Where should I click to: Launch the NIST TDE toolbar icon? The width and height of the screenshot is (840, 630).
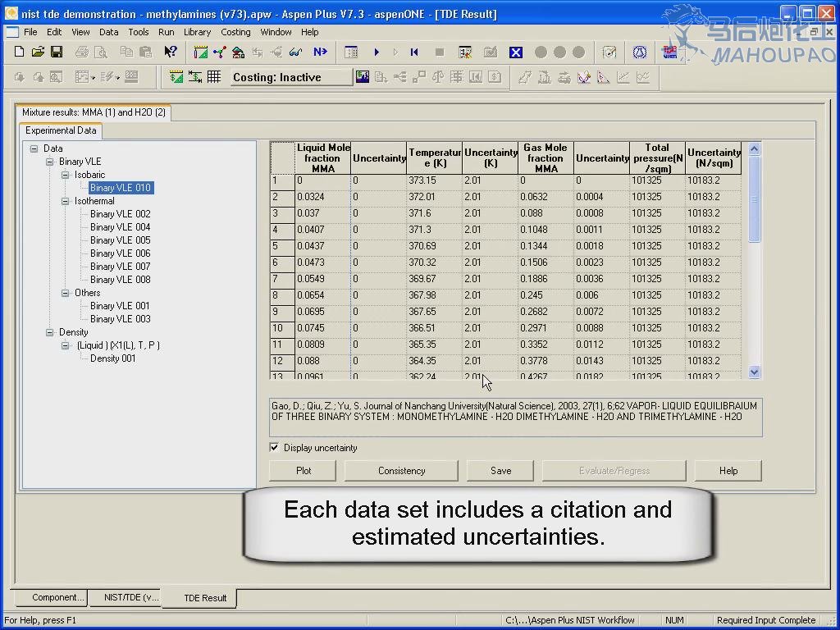click(x=669, y=52)
